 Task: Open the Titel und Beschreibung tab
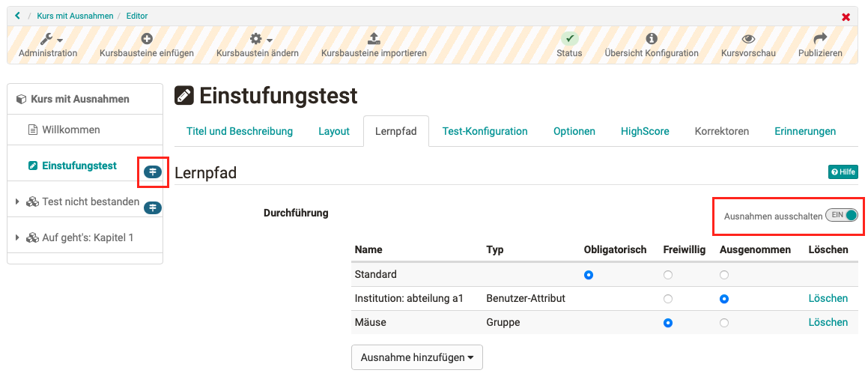[x=240, y=131]
